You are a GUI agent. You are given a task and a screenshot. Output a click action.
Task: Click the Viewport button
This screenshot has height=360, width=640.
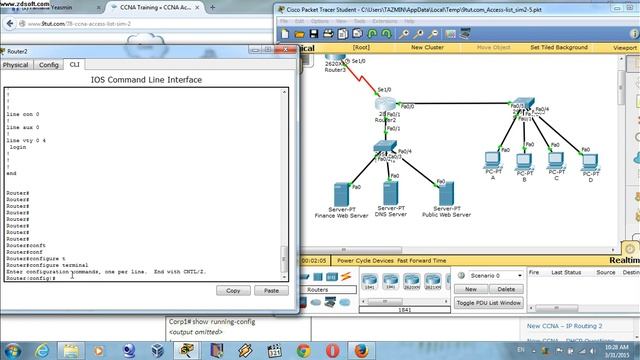pos(625,48)
